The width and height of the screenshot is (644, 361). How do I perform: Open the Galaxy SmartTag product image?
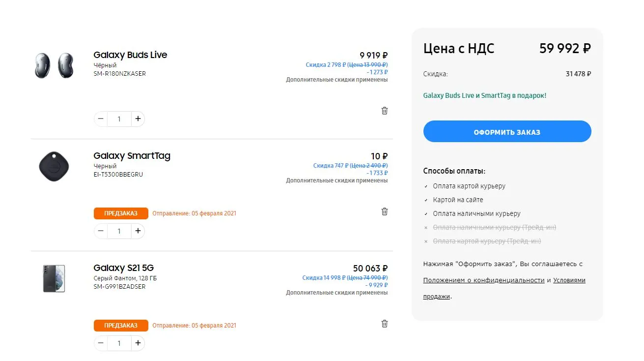[54, 166]
